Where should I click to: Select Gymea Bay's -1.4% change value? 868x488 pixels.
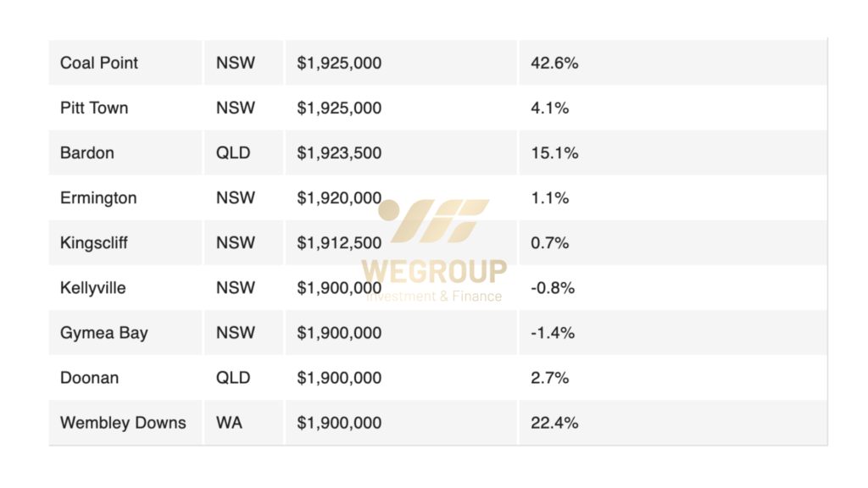pos(553,333)
